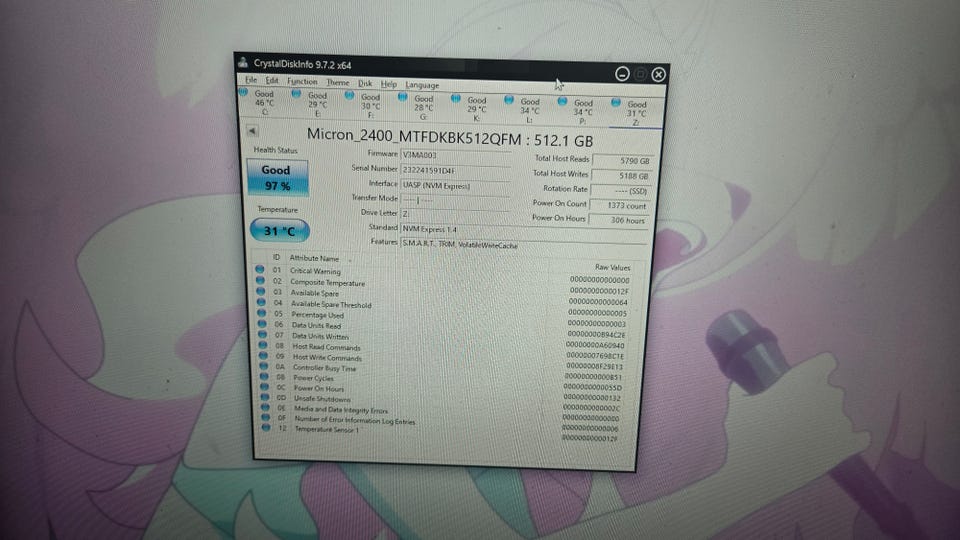Open the Function menu

[x=302, y=81]
